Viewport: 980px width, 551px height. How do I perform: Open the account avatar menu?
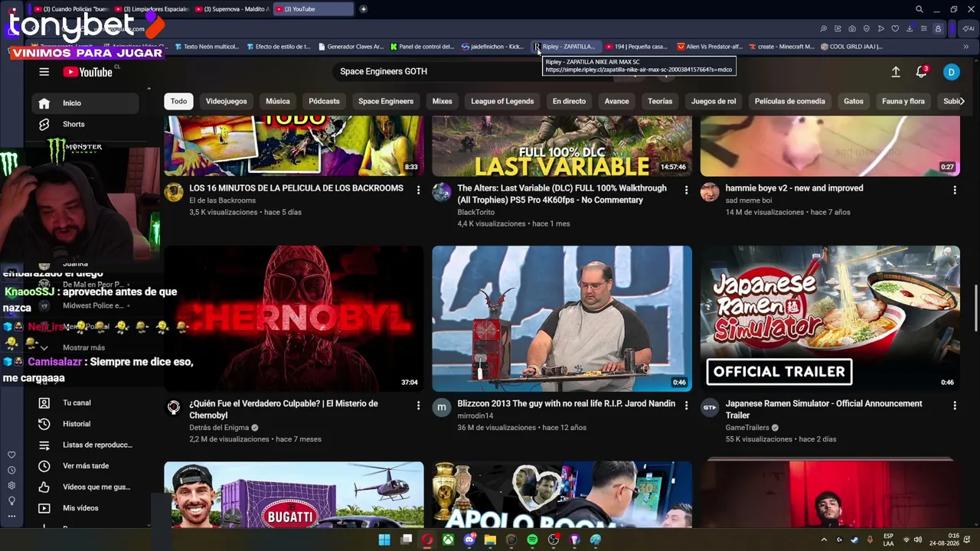coord(951,72)
